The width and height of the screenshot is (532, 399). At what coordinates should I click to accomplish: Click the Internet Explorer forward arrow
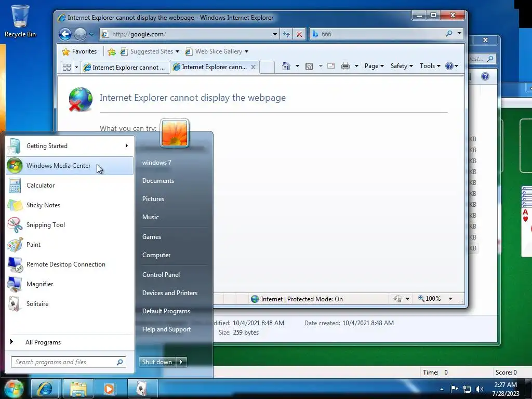[x=80, y=34]
